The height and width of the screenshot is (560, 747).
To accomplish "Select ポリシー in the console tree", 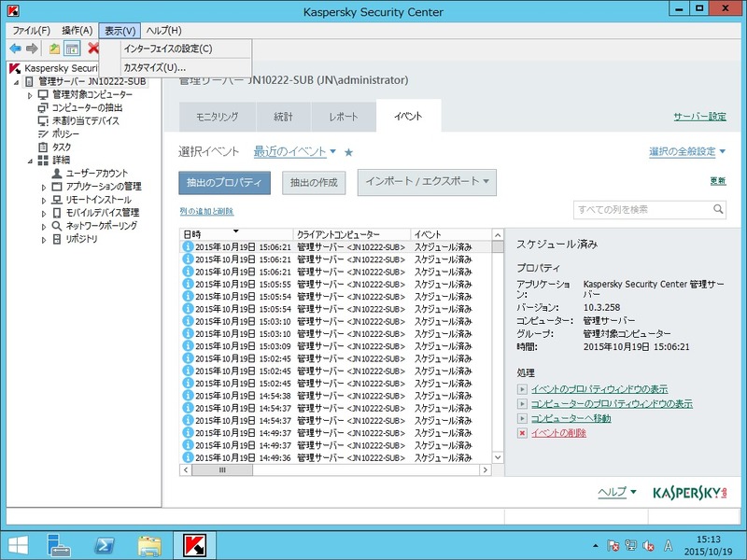I will click(67, 133).
